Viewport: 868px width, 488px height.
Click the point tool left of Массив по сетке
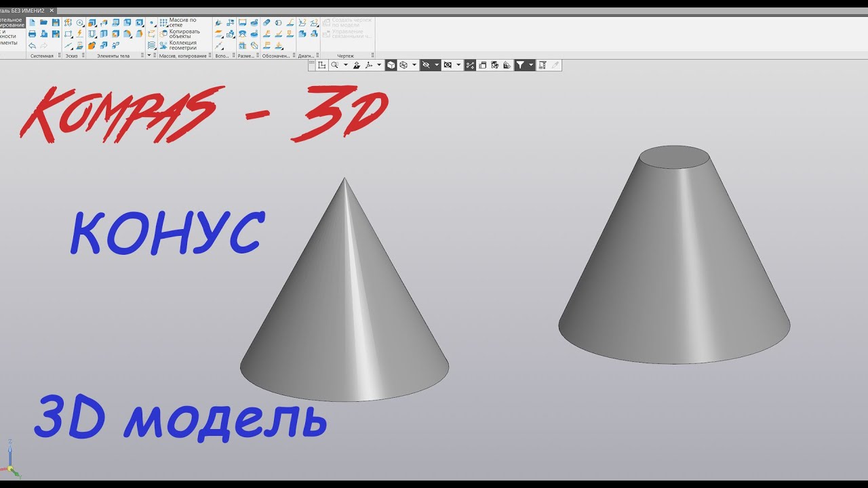click(151, 22)
